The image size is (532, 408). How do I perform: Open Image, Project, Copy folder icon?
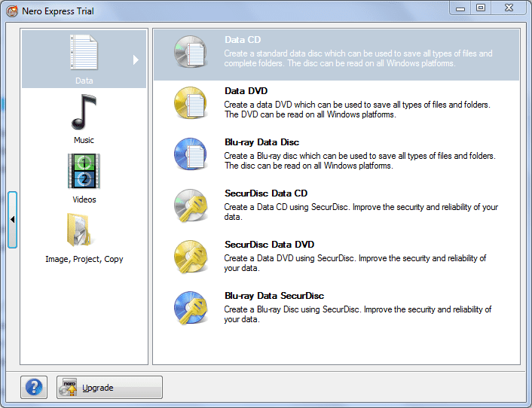pyautogui.click(x=80, y=230)
